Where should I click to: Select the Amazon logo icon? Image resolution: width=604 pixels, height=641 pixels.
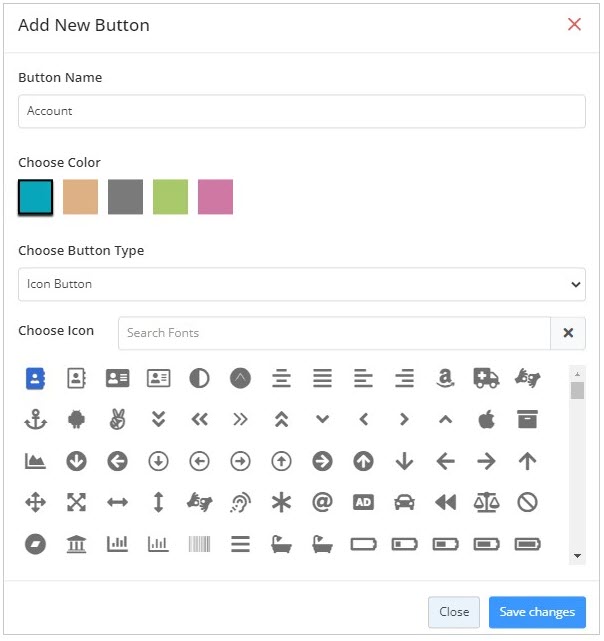point(445,378)
